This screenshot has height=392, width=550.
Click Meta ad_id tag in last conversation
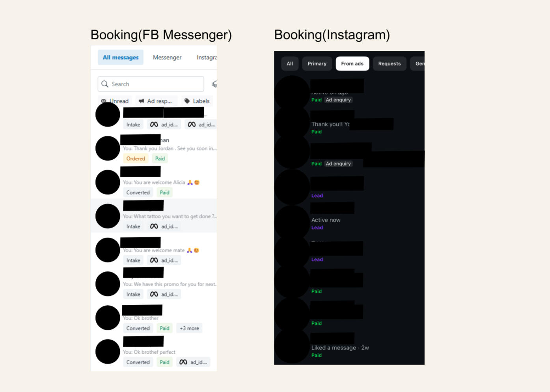(x=193, y=362)
